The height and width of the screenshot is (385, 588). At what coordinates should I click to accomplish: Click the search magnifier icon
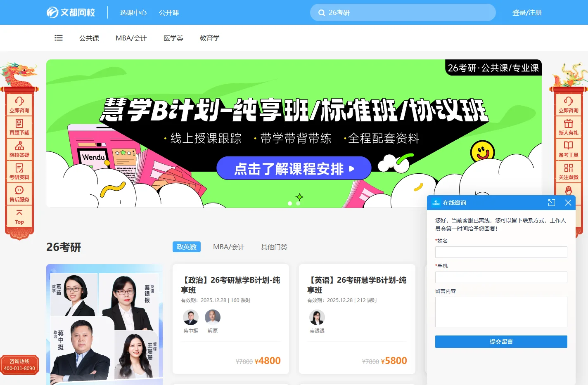(x=322, y=13)
